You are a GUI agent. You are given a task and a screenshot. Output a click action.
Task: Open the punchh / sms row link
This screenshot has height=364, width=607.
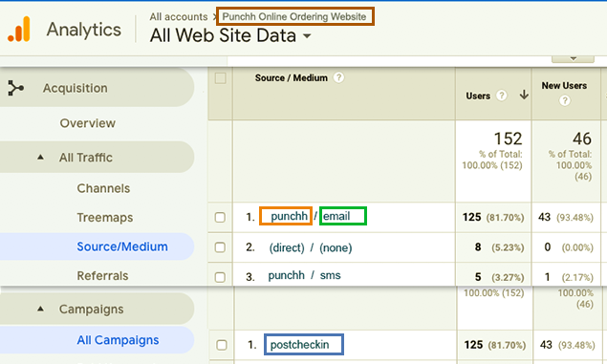tap(304, 275)
